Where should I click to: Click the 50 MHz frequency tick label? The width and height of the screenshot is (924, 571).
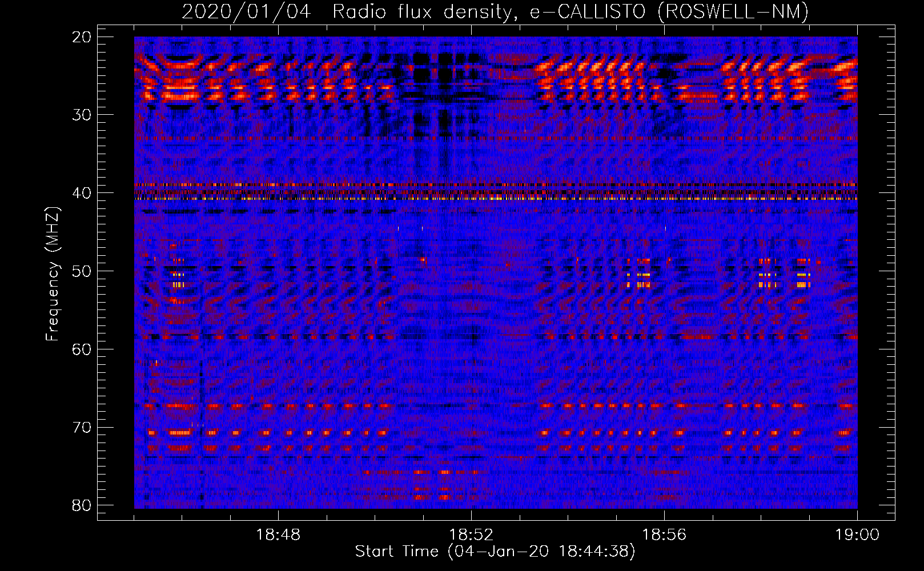tap(82, 271)
